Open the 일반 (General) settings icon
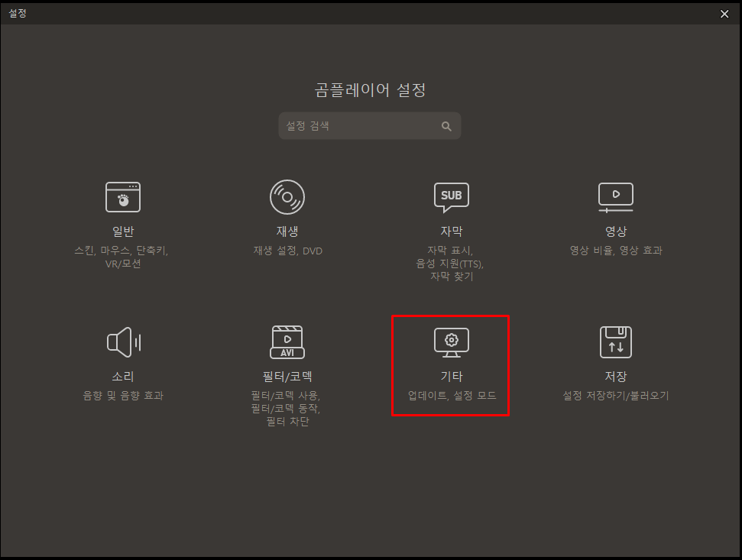Image resolution: width=742 pixels, height=560 pixels. pyautogui.click(x=123, y=197)
